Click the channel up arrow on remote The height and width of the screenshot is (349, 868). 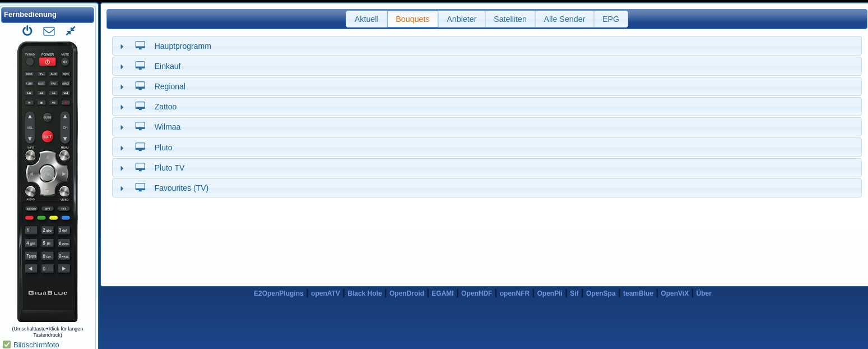pyautogui.click(x=65, y=117)
